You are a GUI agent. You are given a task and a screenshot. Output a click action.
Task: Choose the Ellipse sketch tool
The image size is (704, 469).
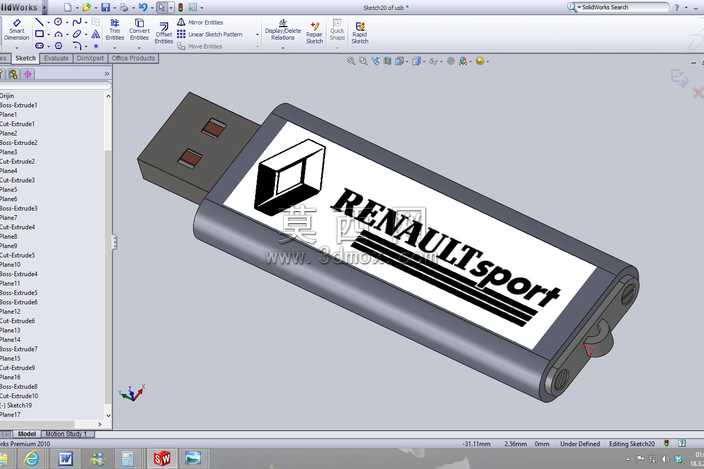click(x=77, y=34)
